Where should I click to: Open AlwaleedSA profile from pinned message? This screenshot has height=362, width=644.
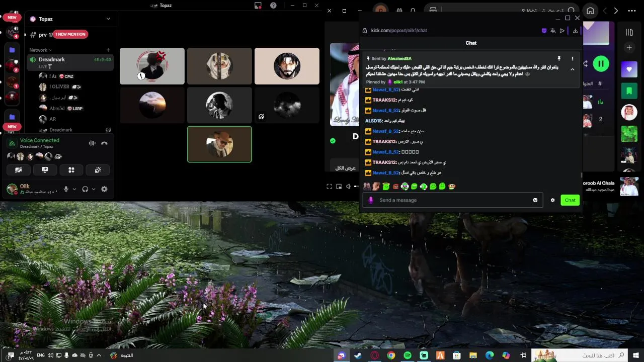(399, 59)
